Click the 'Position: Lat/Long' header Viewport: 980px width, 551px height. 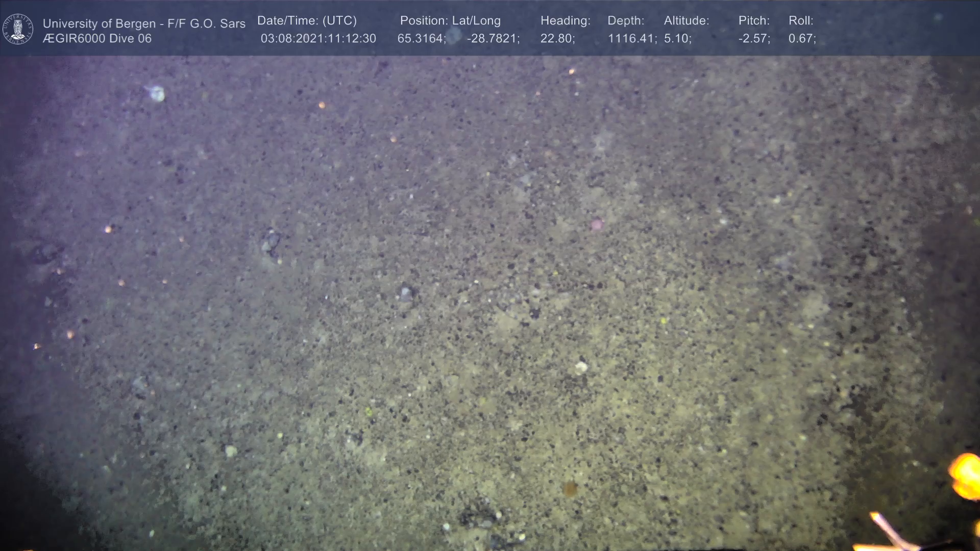pos(450,21)
